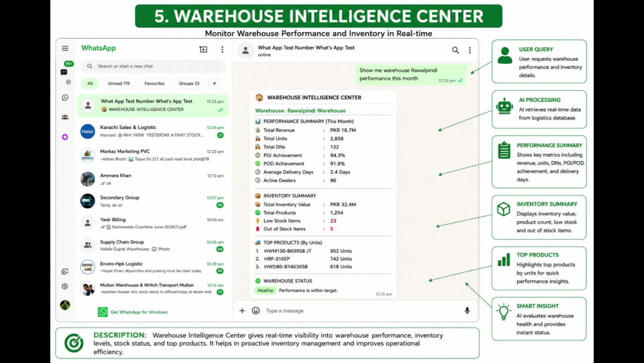Click the Secondary Group avatar

pos(88,201)
